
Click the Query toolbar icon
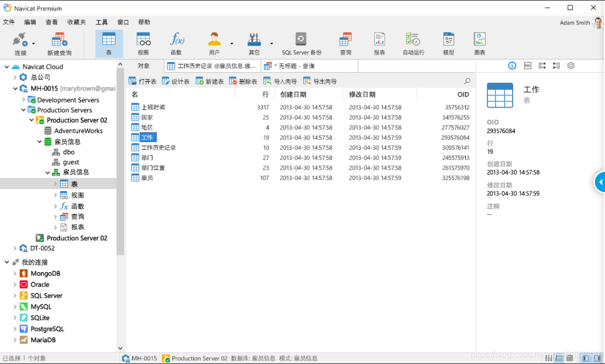(x=345, y=44)
